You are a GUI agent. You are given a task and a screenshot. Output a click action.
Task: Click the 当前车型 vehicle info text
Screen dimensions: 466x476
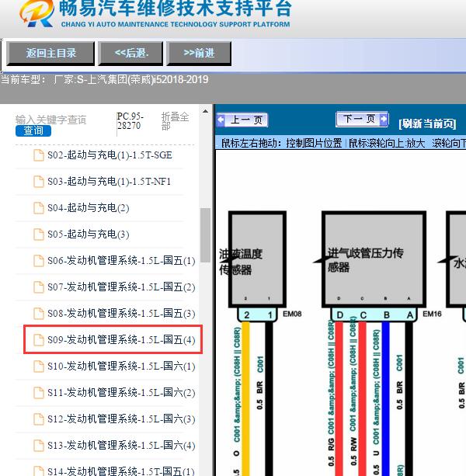pyautogui.click(x=105, y=79)
